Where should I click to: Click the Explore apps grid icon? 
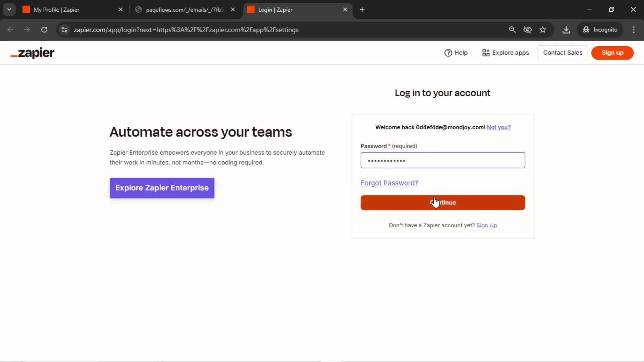(486, 53)
